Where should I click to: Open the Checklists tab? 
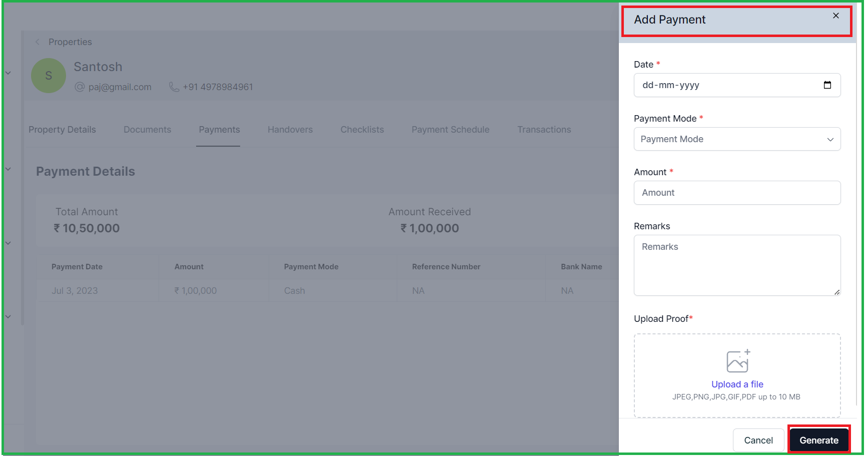362,130
